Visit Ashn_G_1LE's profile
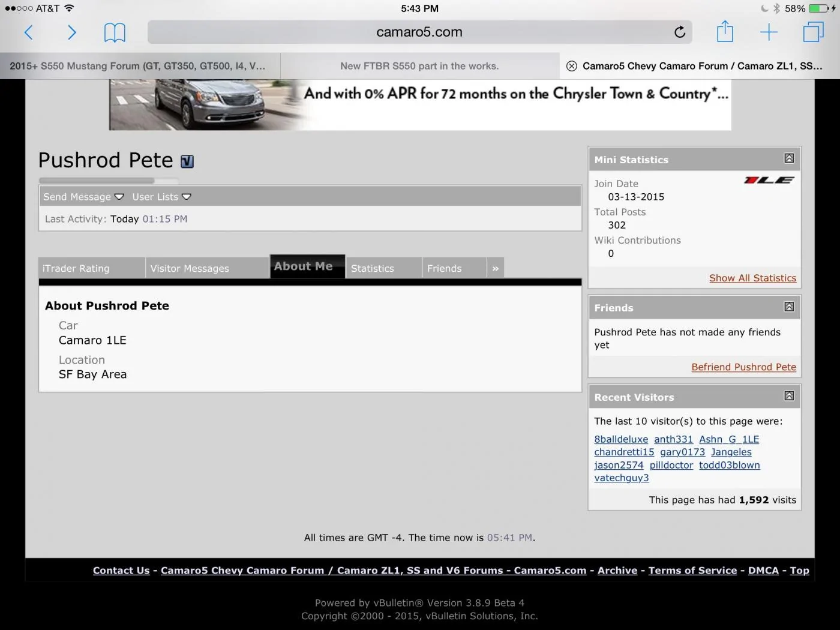The height and width of the screenshot is (630, 840). pos(729,439)
